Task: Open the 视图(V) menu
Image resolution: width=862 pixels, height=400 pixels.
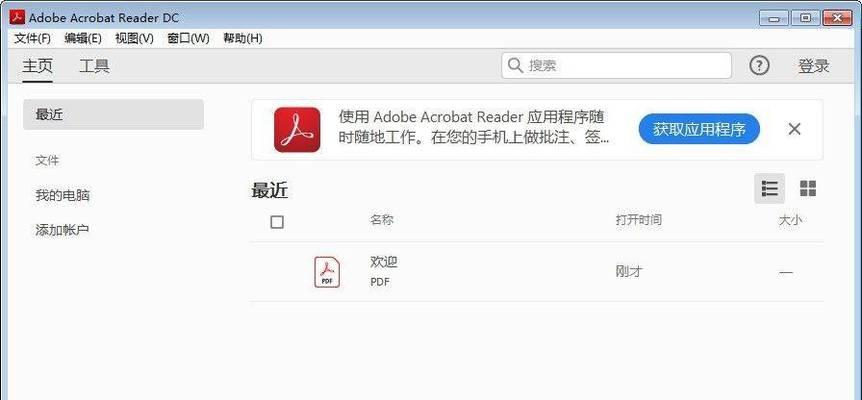Action: click(134, 38)
